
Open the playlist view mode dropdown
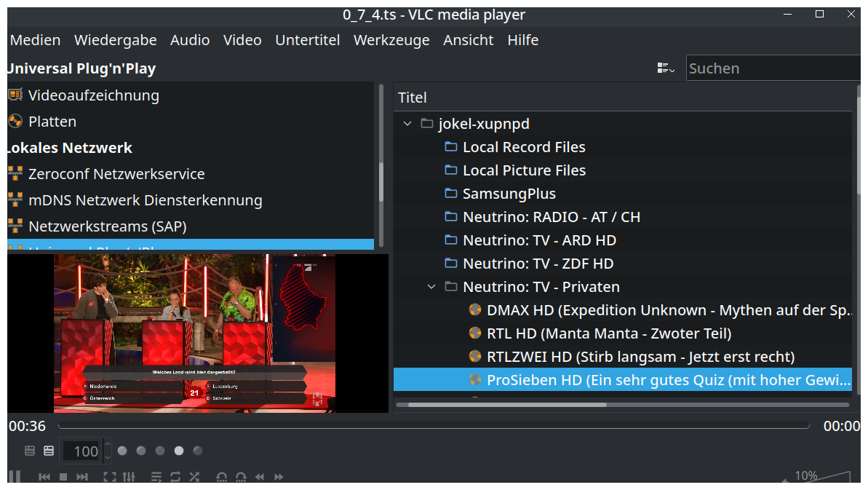pyautogui.click(x=666, y=68)
